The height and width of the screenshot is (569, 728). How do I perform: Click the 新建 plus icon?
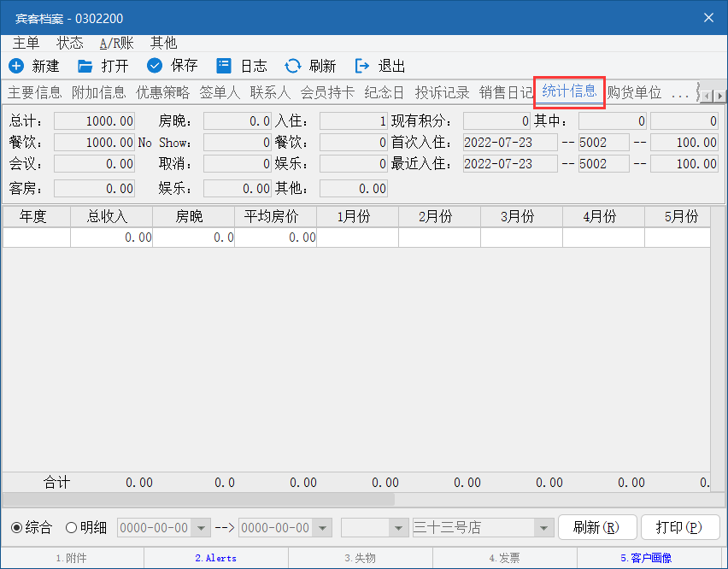coord(16,66)
